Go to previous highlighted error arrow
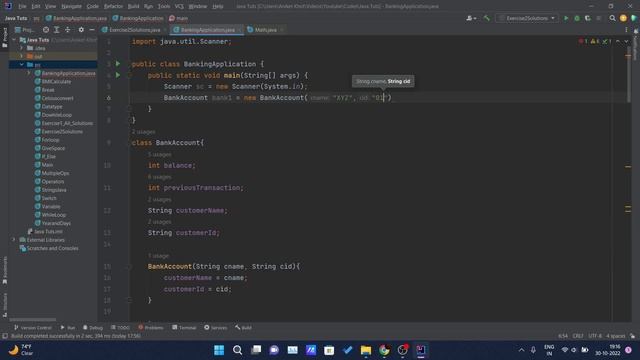This screenshot has height=360, width=640. (618, 41)
